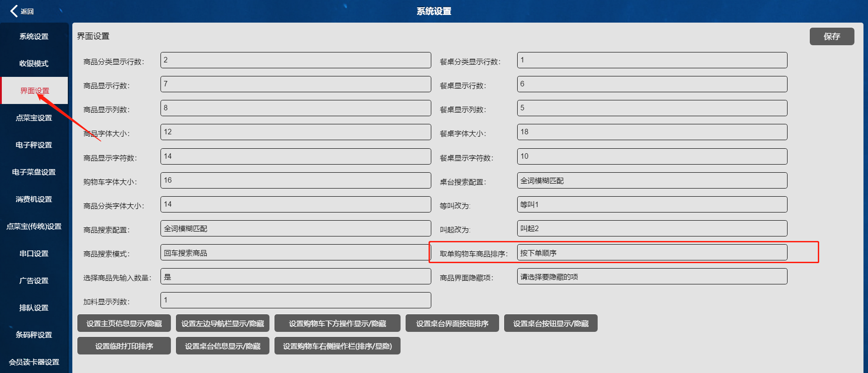Click the back arrow icon
This screenshot has width=868, height=373.
tap(14, 11)
